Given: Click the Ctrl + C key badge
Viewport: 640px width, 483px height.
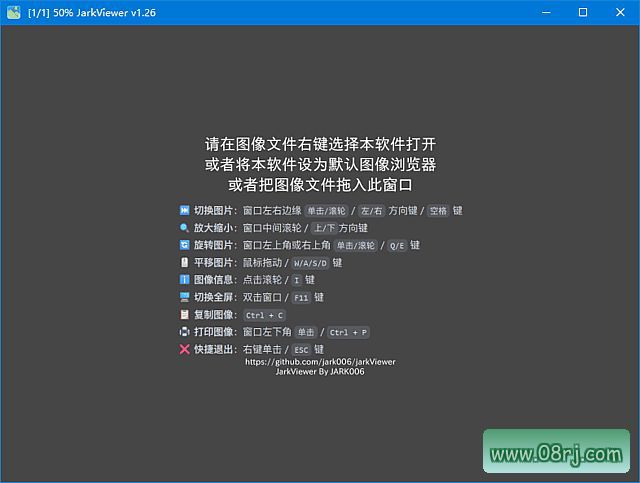Looking at the screenshot, I should 264,315.
